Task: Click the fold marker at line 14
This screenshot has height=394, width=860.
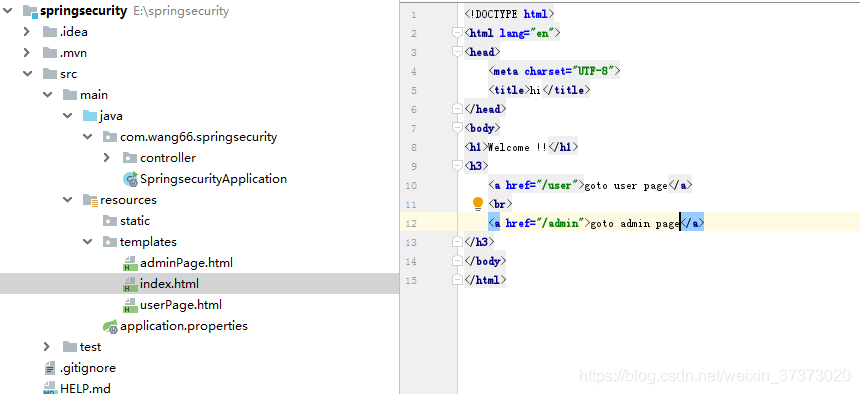Action: point(457,261)
